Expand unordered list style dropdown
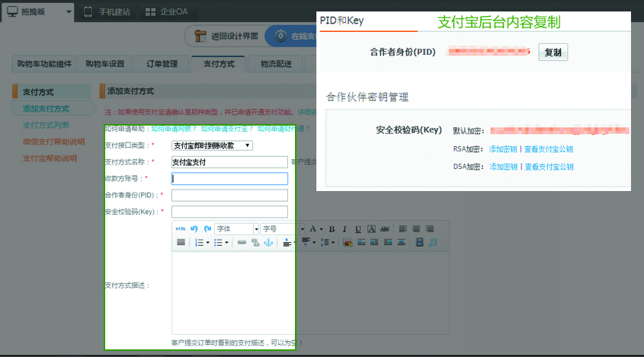644x357 pixels. coord(226,243)
